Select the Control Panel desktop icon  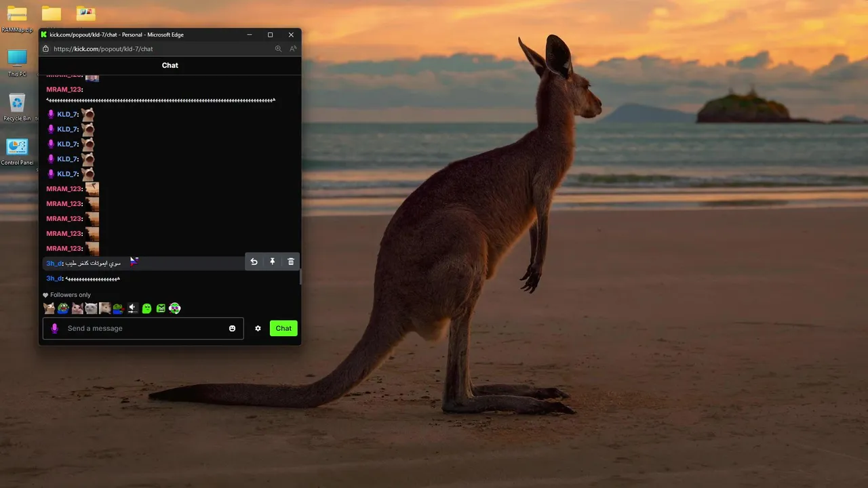[17, 152]
